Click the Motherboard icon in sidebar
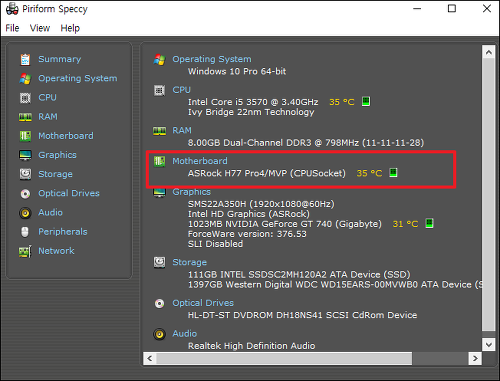 tap(25, 136)
